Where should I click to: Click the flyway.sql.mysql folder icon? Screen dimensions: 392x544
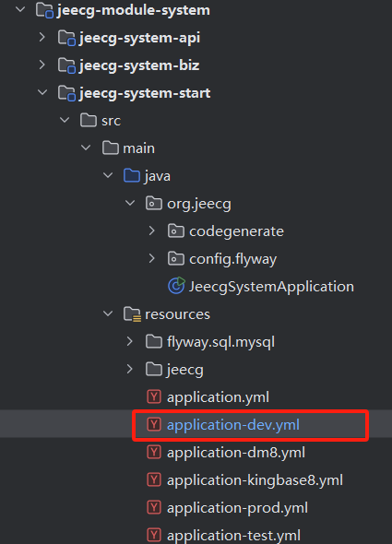coord(154,342)
